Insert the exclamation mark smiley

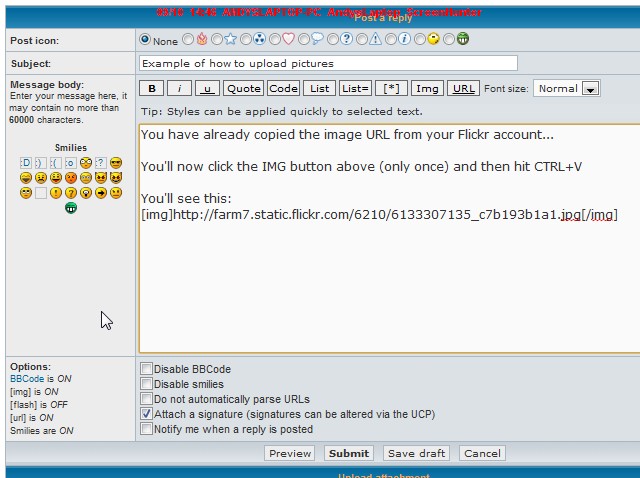pyautogui.click(x=56, y=193)
